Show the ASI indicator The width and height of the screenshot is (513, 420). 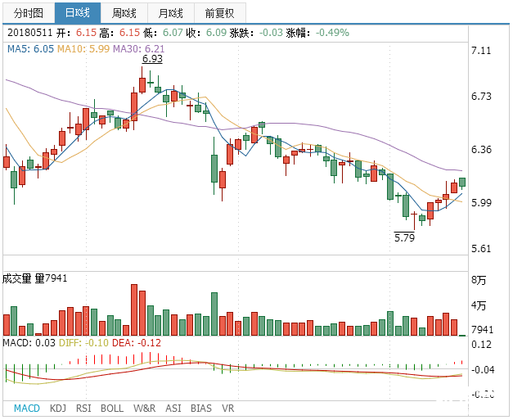[x=173, y=409]
